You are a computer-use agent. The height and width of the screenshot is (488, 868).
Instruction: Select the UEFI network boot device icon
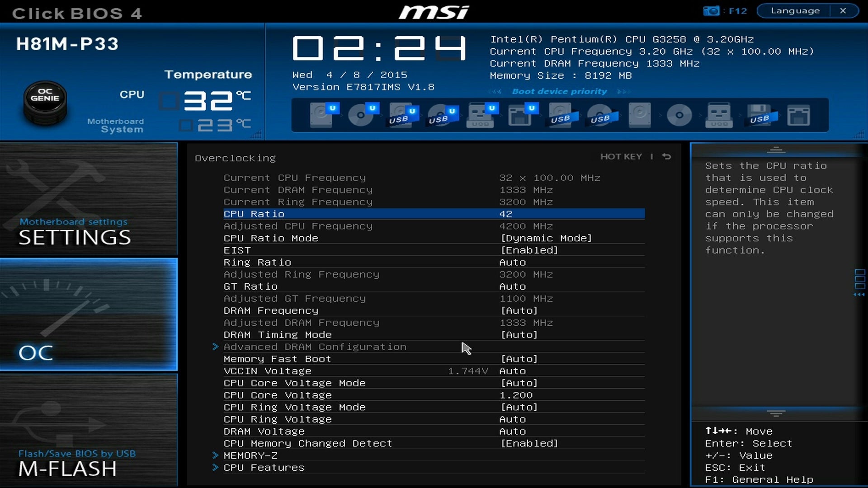click(x=522, y=115)
